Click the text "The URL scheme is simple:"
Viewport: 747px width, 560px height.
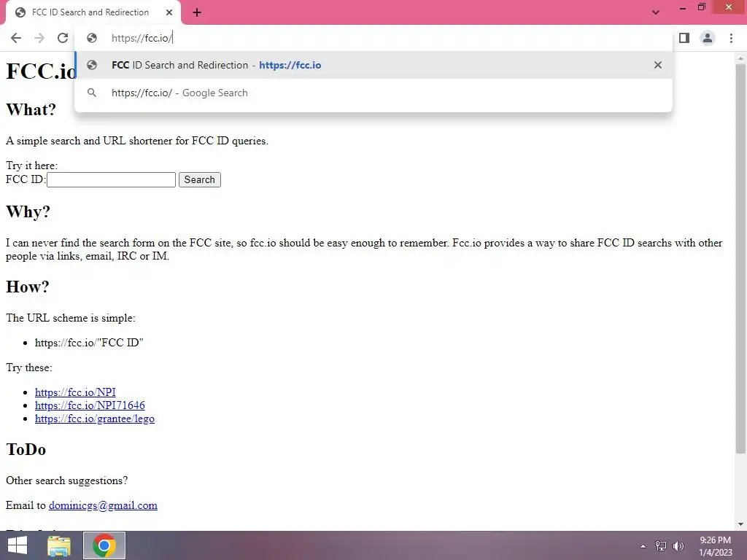click(71, 318)
